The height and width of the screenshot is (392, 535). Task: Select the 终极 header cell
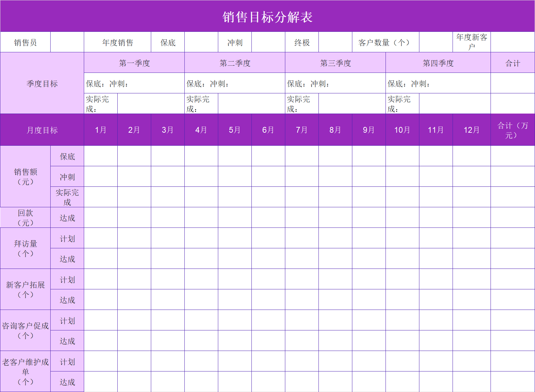[x=302, y=42]
